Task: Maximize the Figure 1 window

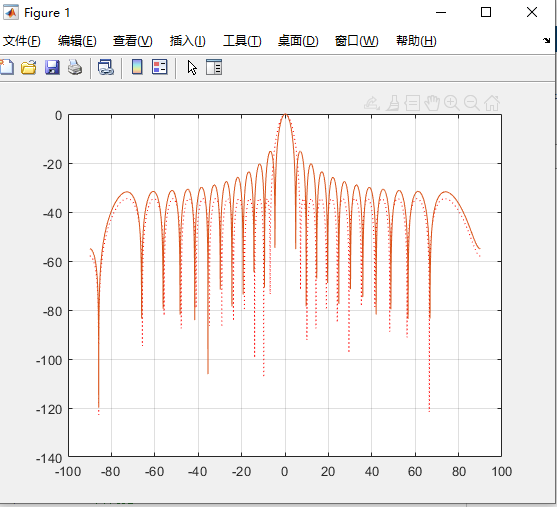Action: (x=486, y=12)
